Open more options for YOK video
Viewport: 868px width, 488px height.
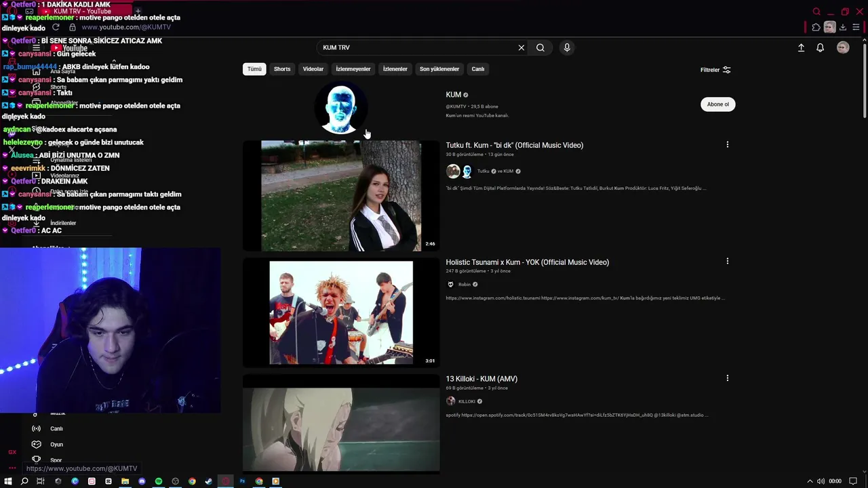pos(728,261)
